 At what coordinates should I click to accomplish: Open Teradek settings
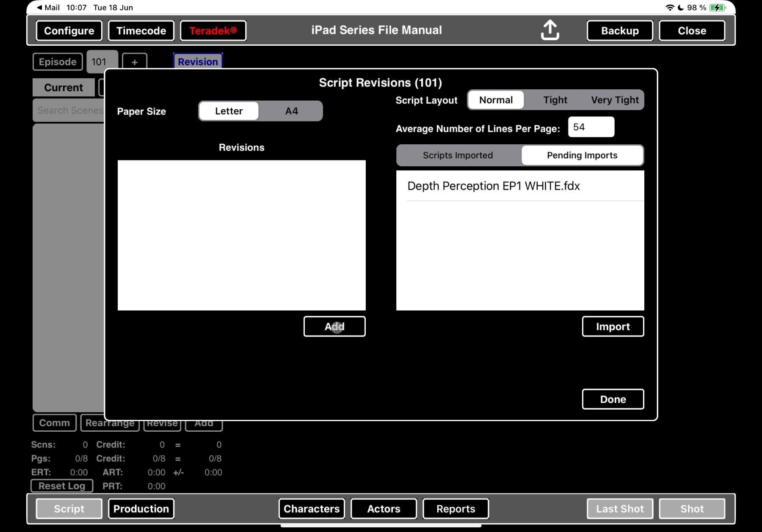click(x=213, y=30)
